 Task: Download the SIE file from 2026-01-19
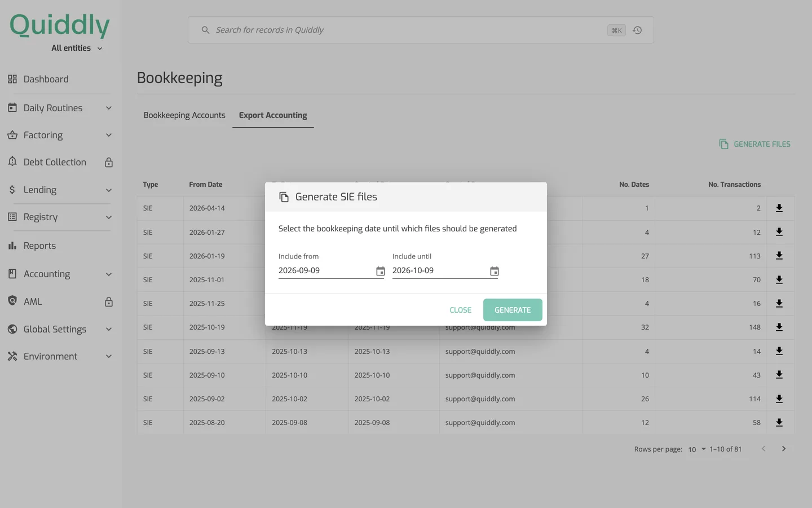779,256
